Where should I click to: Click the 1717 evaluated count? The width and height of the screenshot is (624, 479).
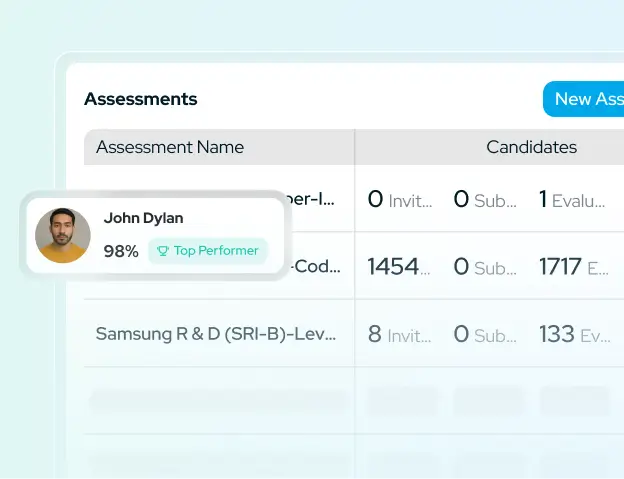(573, 267)
